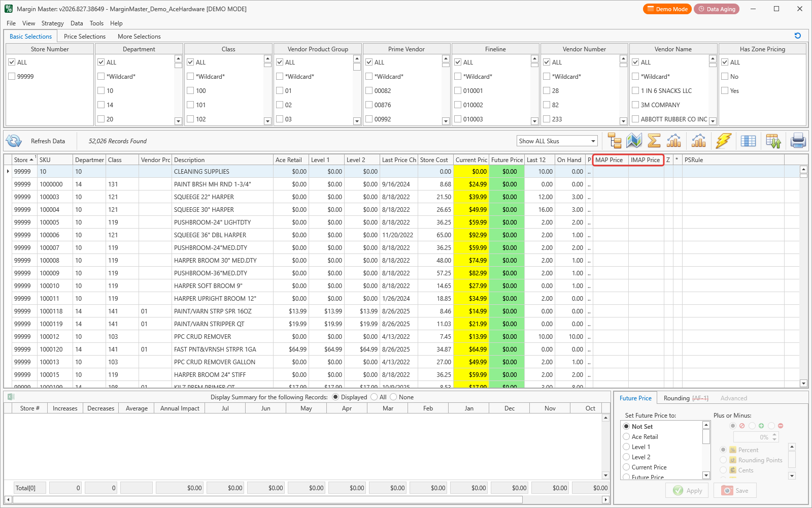Click the small icon above Store # summary column
812x508 pixels.
(11, 397)
